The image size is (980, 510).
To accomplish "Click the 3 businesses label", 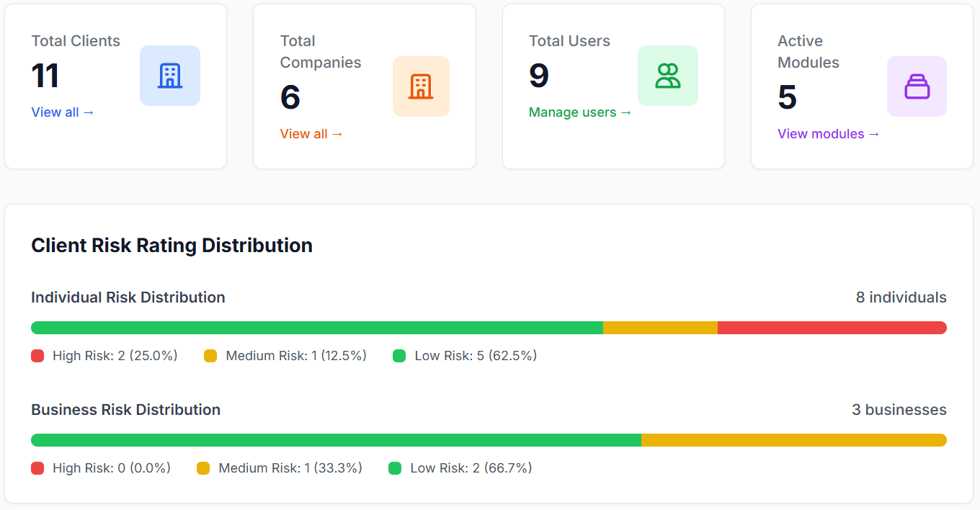I will pos(899,409).
